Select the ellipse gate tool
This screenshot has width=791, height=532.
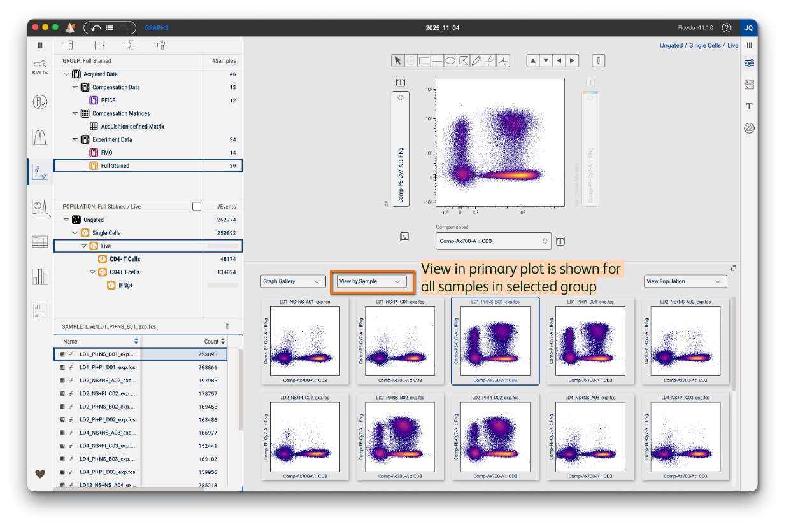coord(450,61)
